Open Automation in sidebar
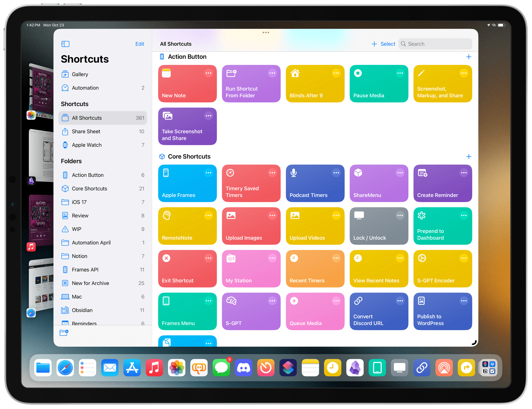Screen dimensions: 532x409 (x=103, y=88)
